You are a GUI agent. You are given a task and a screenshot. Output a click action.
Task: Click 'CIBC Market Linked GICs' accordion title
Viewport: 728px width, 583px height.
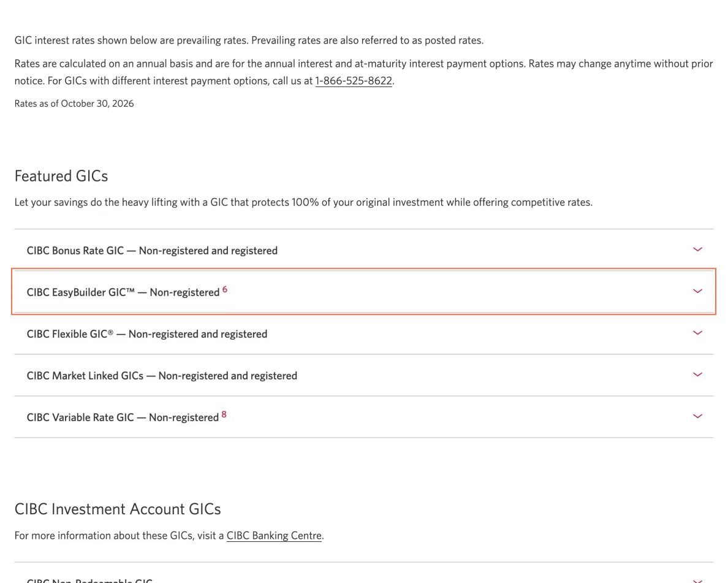tap(162, 376)
